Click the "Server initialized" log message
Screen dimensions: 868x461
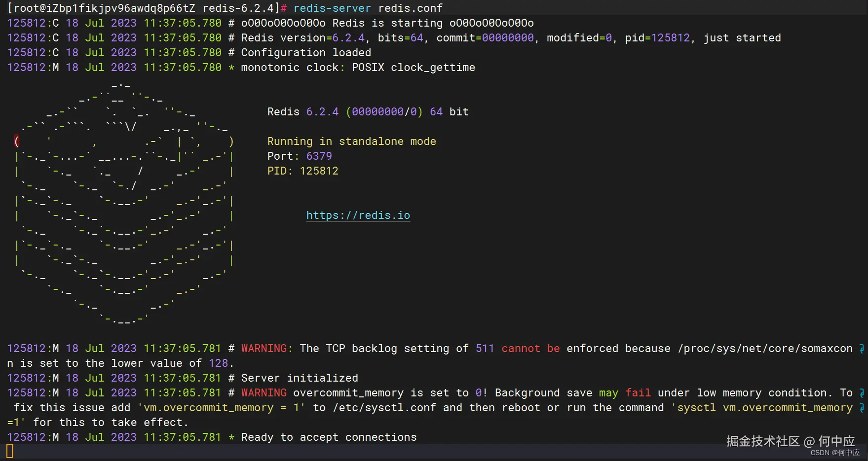click(300, 378)
